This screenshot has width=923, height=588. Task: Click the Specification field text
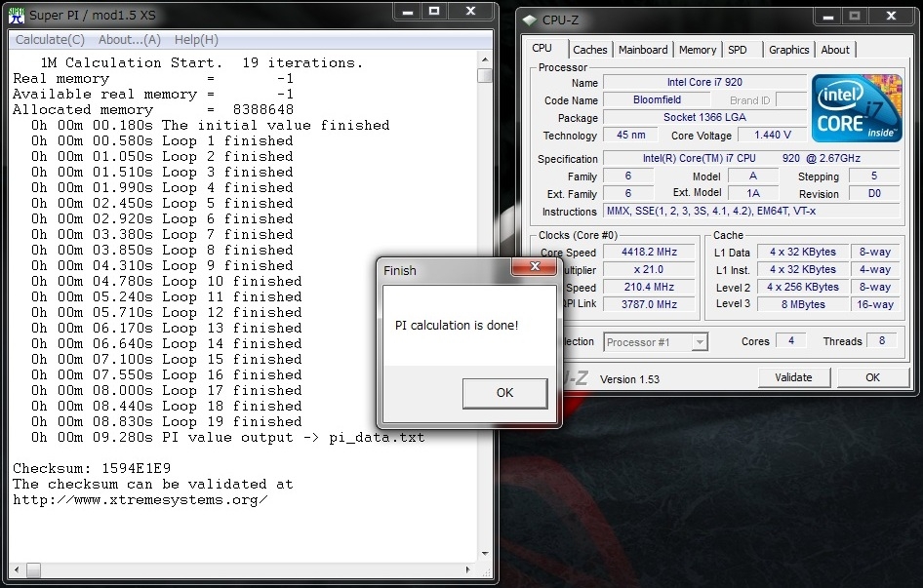(751, 158)
